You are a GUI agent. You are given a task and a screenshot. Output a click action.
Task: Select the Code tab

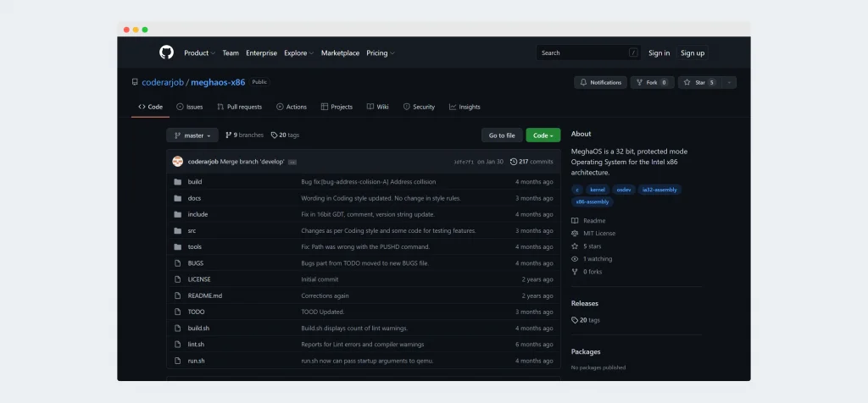151,107
